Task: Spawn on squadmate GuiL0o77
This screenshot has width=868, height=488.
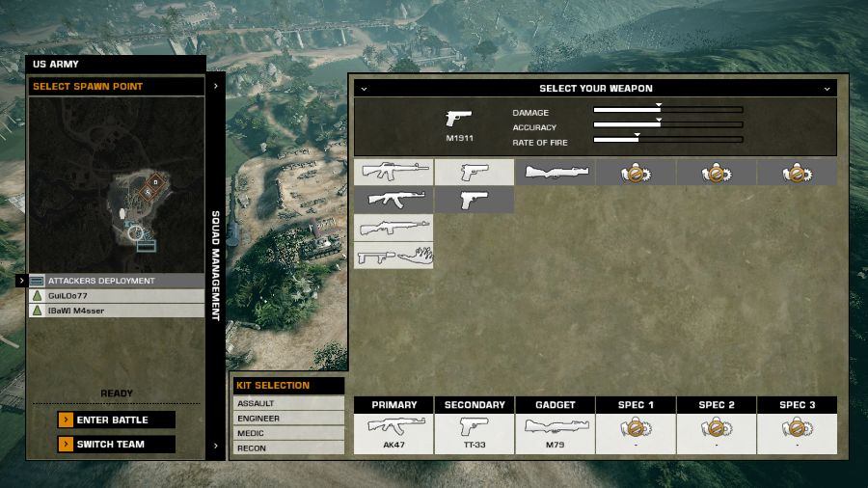Action: (117, 295)
